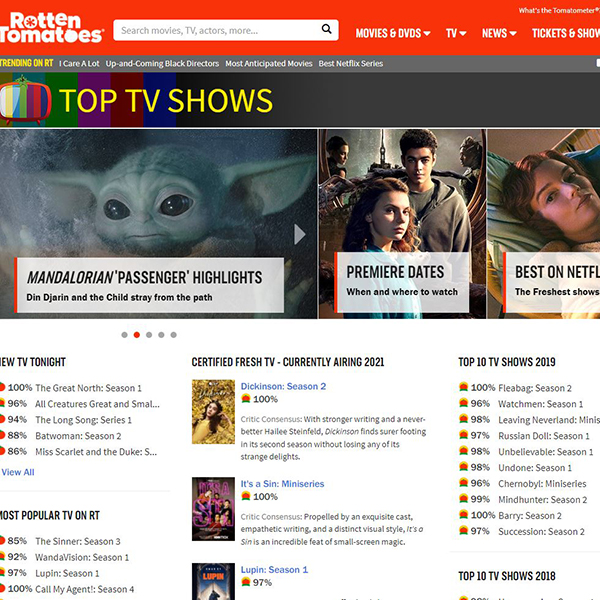Click the tomato icon next to Succession: Season 2

pyautogui.click(x=463, y=531)
